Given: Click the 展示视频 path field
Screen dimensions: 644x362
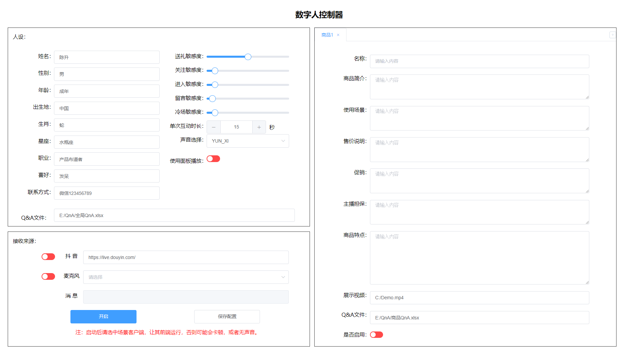Looking at the screenshot, I should point(479,298).
